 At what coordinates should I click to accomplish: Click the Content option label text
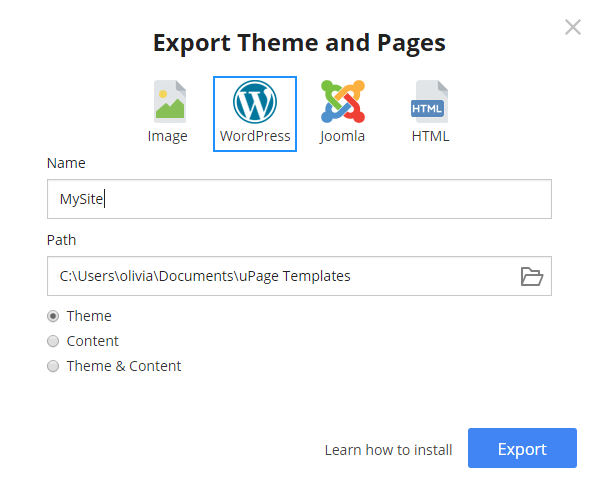coord(93,341)
